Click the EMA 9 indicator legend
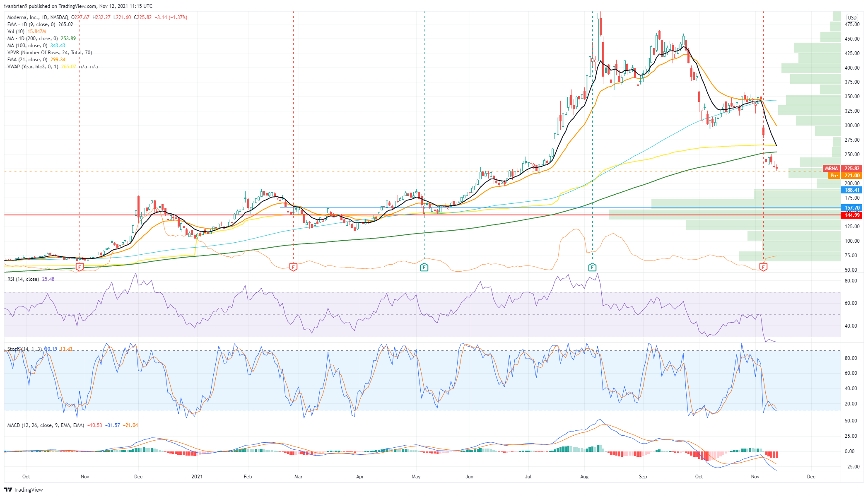868x497 pixels. point(40,24)
